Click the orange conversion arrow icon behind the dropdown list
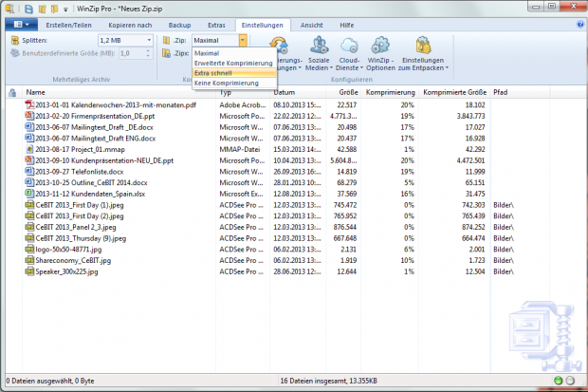Image resolution: width=588 pixels, height=392 pixels. pos(280,45)
